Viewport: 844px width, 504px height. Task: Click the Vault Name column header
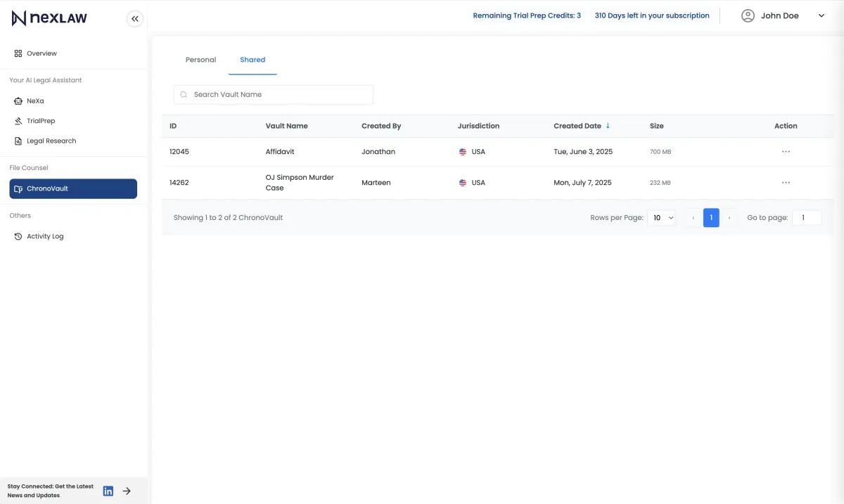pyautogui.click(x=287, y=126)
